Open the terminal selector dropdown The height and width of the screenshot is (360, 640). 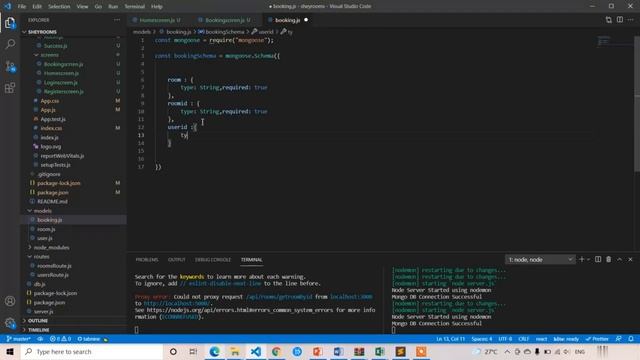pyautogui.click(x=540, y=260)
